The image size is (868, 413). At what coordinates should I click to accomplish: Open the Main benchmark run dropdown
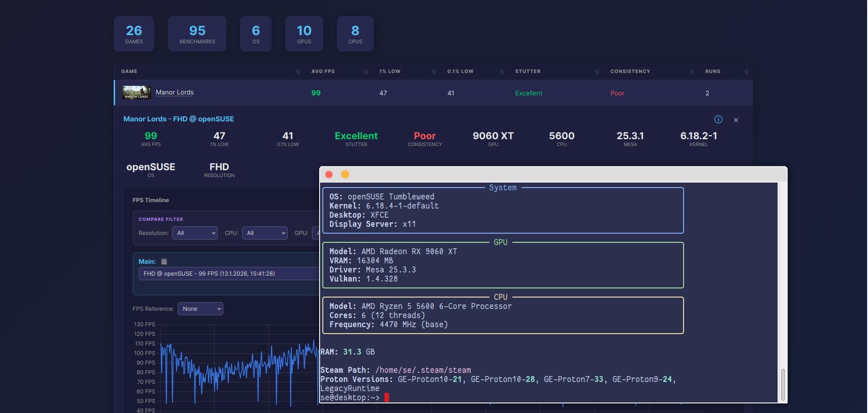coord(229,273)
